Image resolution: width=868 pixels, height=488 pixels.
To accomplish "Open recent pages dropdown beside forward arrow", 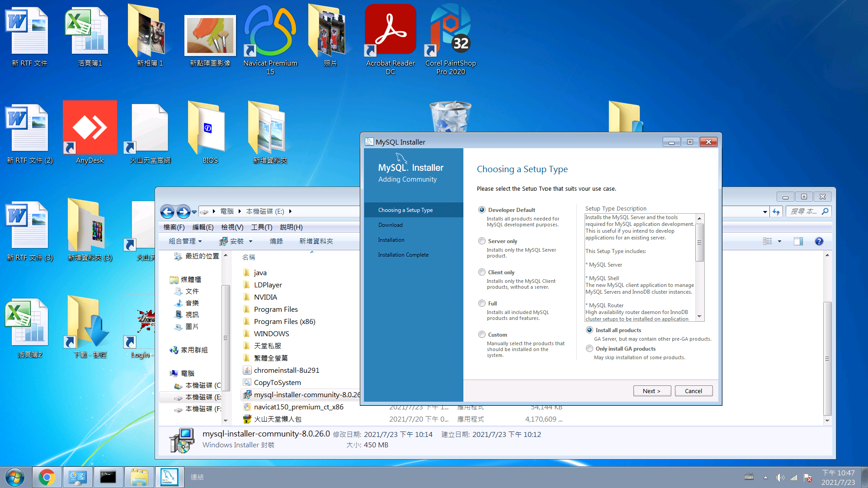I will [194, 211].
